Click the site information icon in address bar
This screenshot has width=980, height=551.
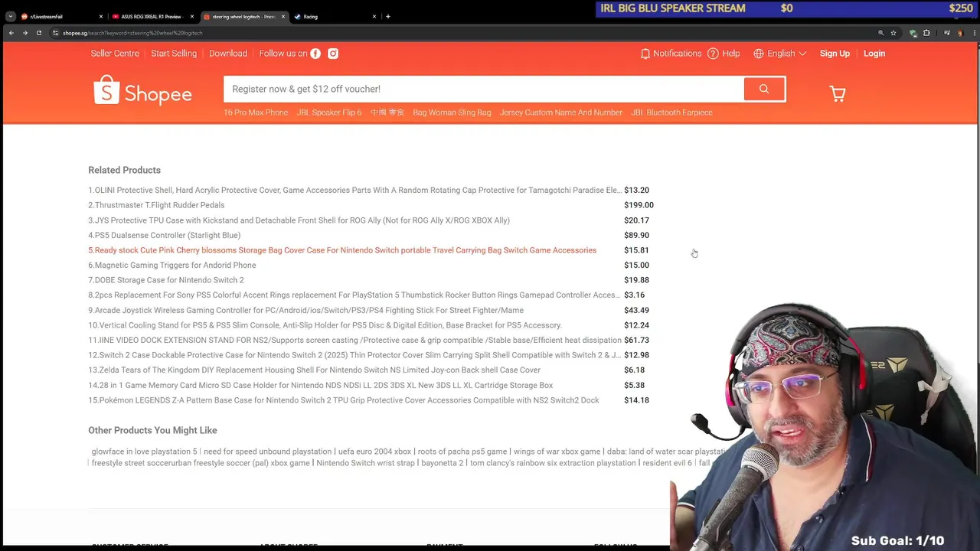(55, 33)
